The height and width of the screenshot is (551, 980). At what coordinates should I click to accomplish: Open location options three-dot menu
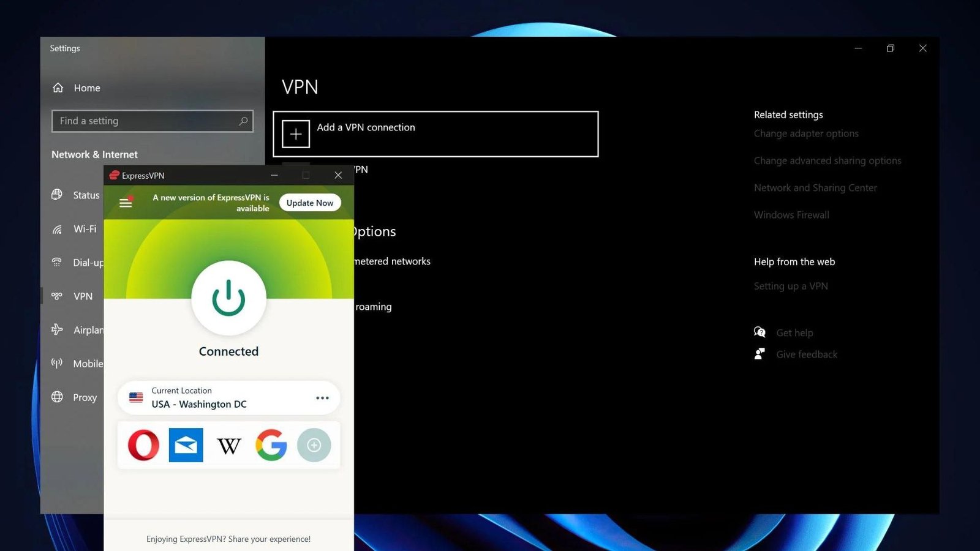(x=322, y=398)
